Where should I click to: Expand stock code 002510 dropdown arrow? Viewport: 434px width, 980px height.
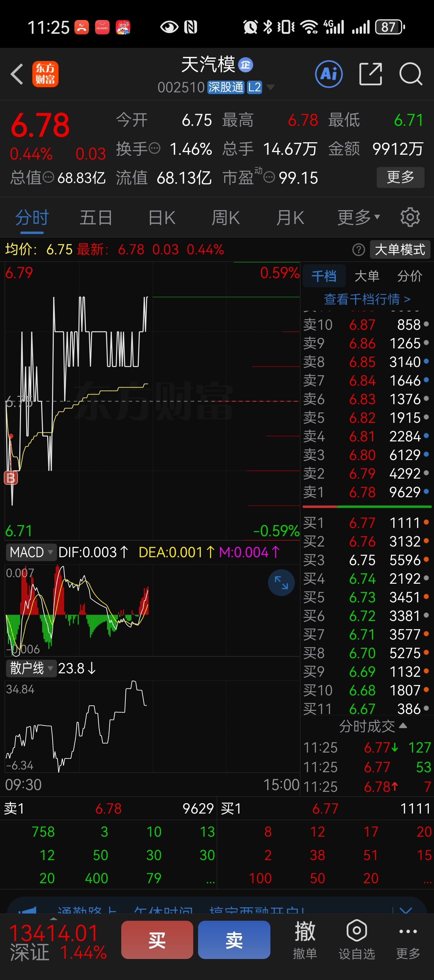(270, 88)
